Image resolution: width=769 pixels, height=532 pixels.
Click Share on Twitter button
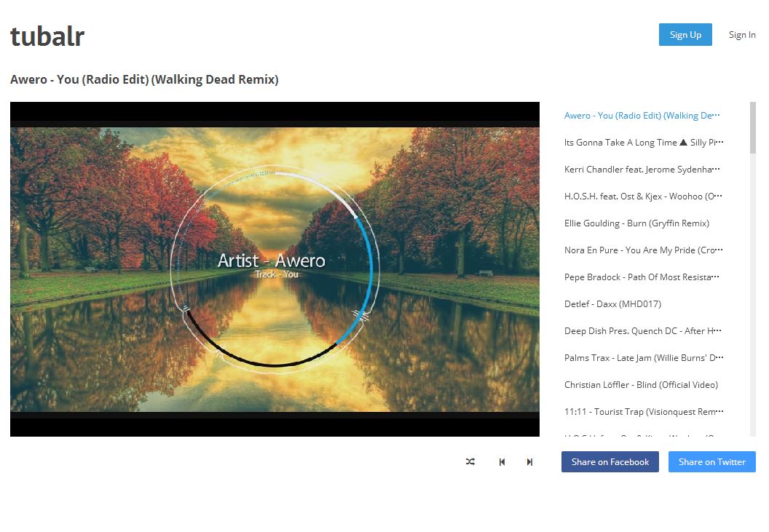coord(711,462)
